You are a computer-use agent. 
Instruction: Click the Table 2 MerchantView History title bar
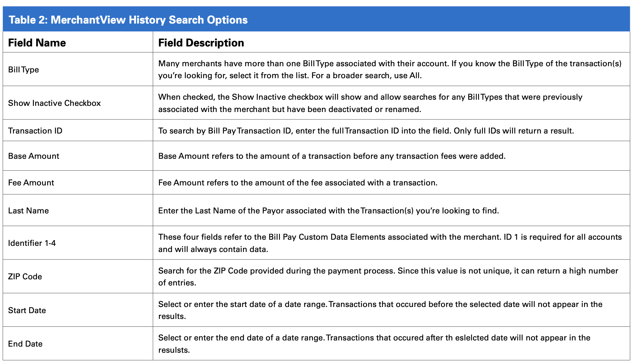tap(128, 20)
